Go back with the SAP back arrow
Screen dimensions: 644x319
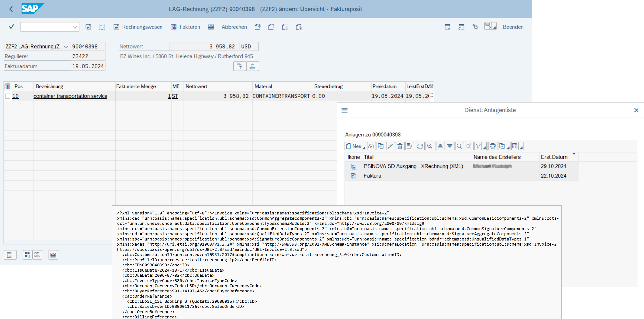pyautogui.click(x=11, y=9)
